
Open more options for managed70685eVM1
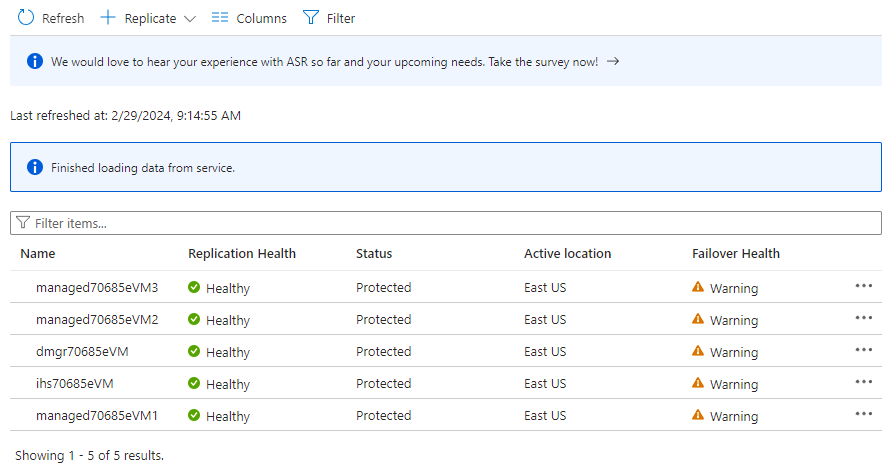click(864, 414)
